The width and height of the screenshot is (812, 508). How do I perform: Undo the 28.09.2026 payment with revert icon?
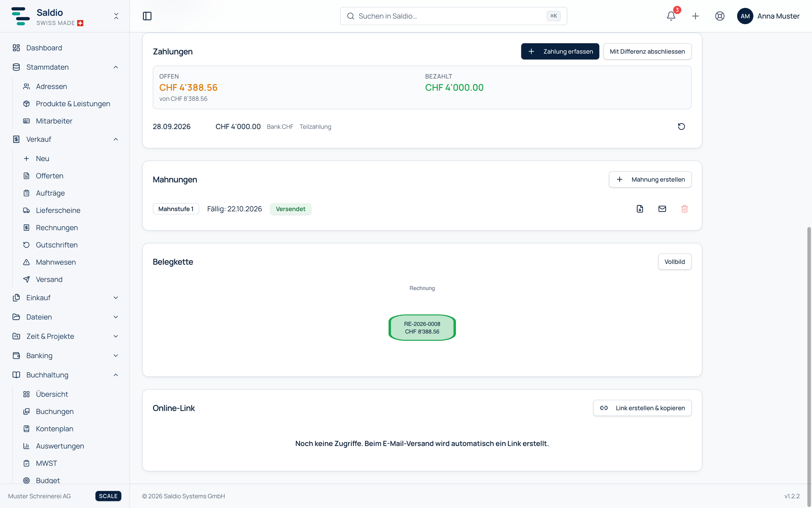[681, 127]
